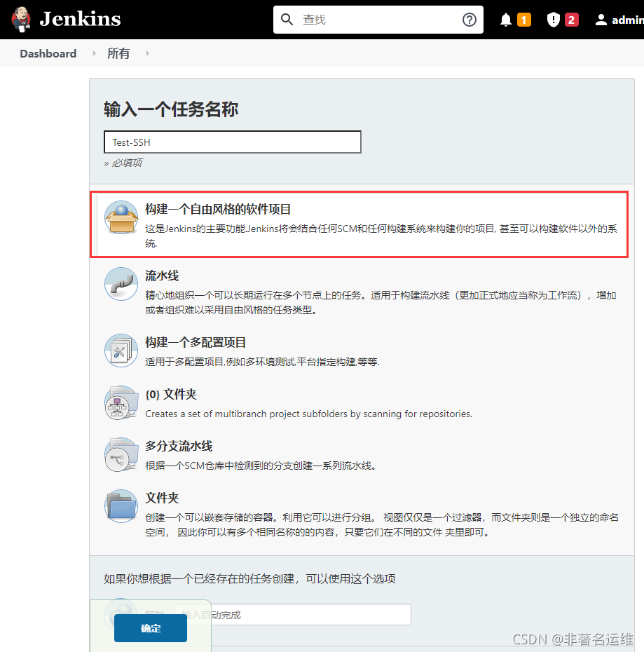Screen dimensions: 644x652
Task: Choose the {0} 文件夹 title
Action: 171,394
